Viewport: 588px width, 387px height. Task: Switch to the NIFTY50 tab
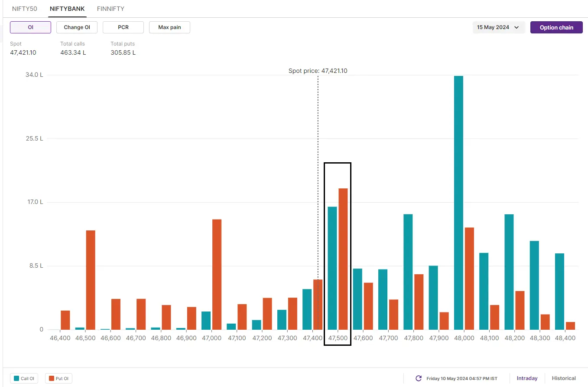click(x=25, y=9)
